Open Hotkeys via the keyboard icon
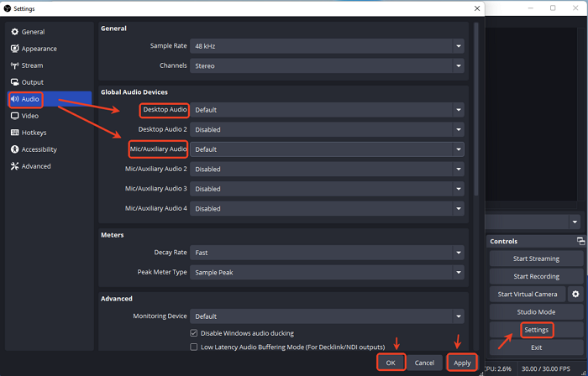The height and width of the screenshot is (376, 588). (x=14, y=133)
